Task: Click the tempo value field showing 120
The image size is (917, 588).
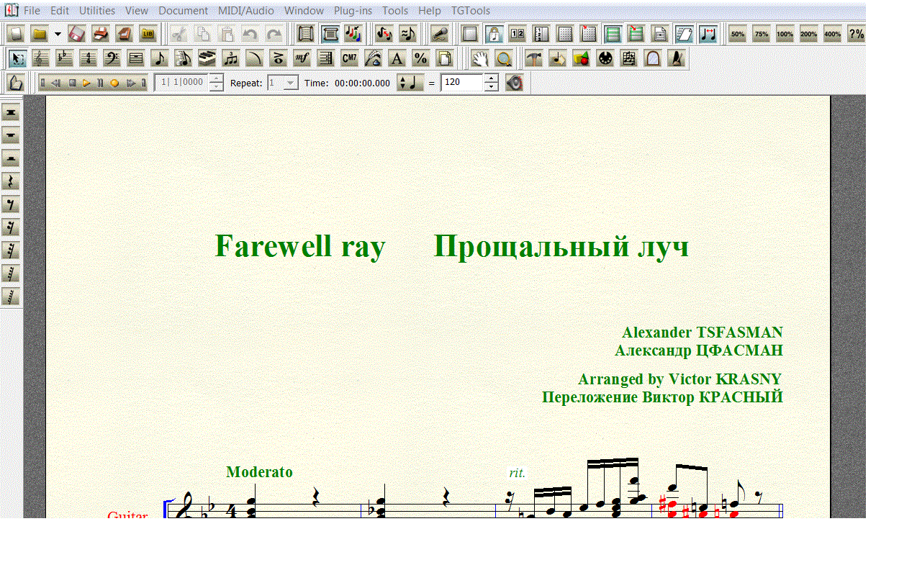Action: [x=461, y=83]
